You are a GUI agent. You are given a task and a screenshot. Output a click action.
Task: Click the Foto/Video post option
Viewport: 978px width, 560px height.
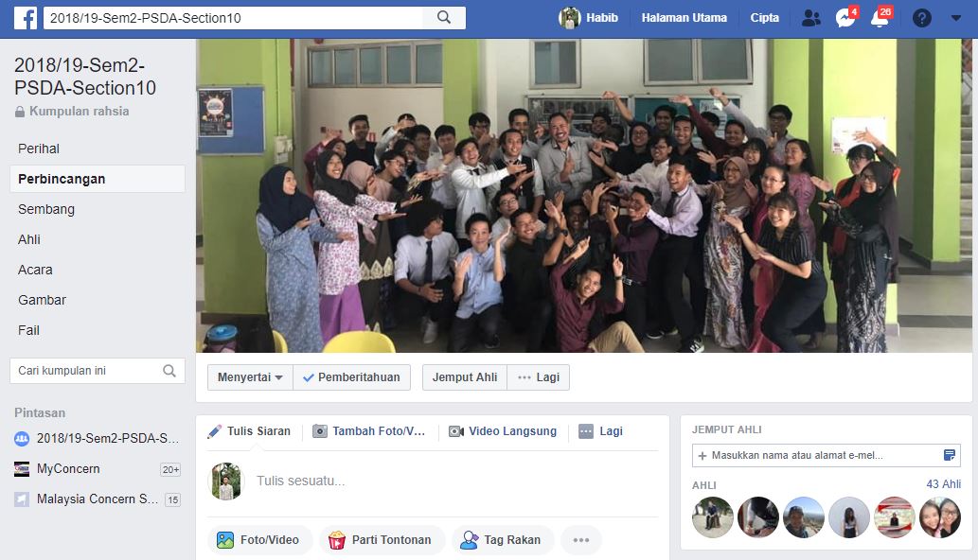click(x=258, y=540)
